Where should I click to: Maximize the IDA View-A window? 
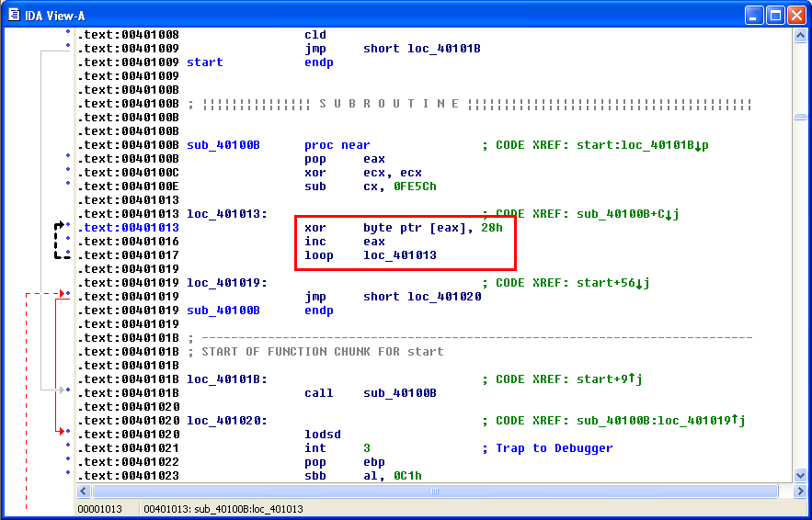click(x=775, y=14)
